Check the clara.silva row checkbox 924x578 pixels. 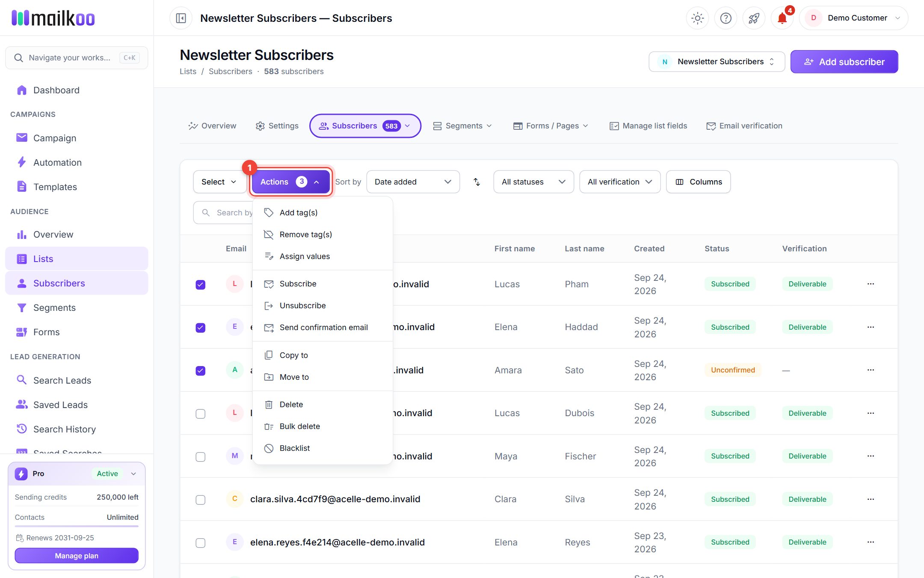[200, 500]
